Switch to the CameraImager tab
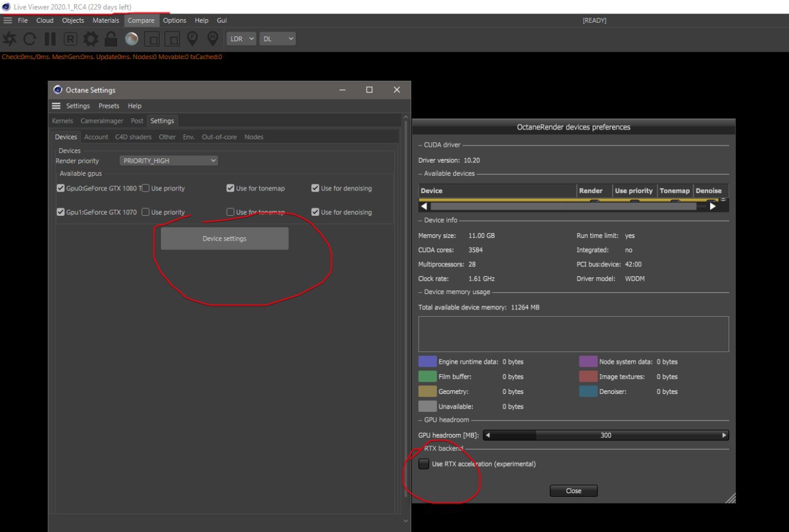The width and height of the screenshot is (789, 532). (102, 121)
